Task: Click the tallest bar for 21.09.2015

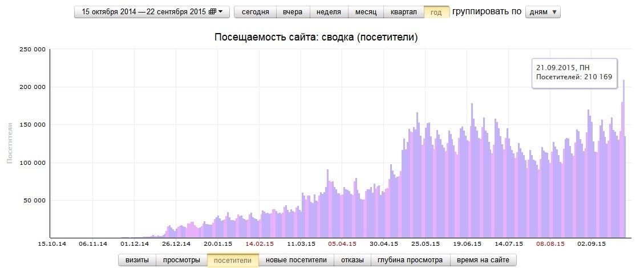Action: [x=624, y=159]
